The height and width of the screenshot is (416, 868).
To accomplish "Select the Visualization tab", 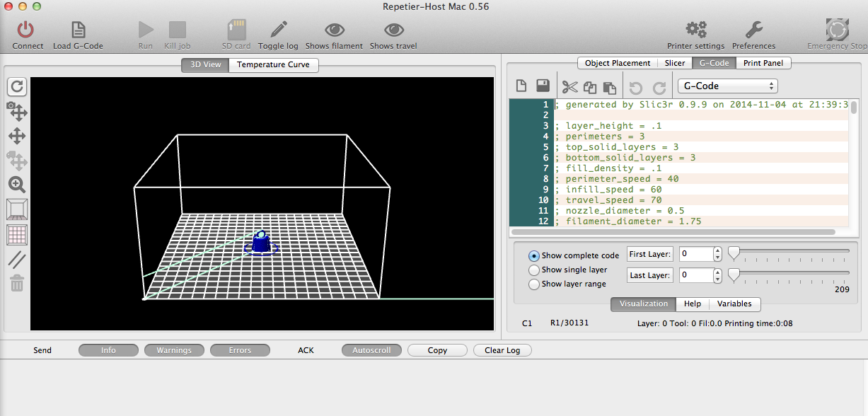I will [x=644, y=304].
